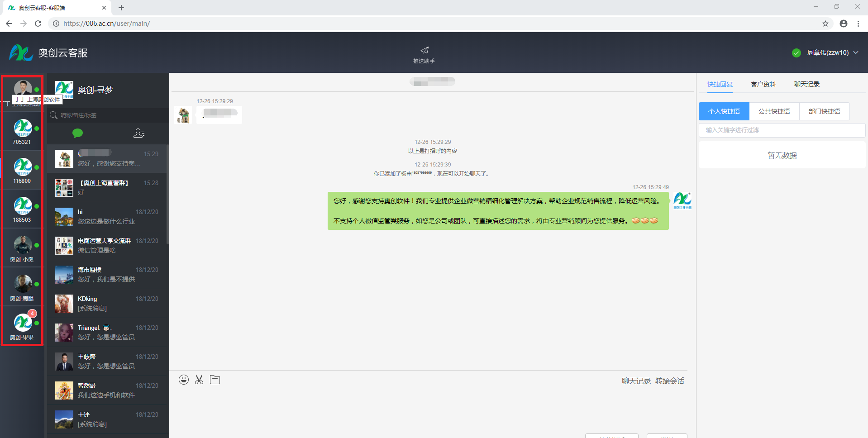Select the 公共快捷语 tab
The width and height of the screenshot is (868, 438).
tap(774, 111)
